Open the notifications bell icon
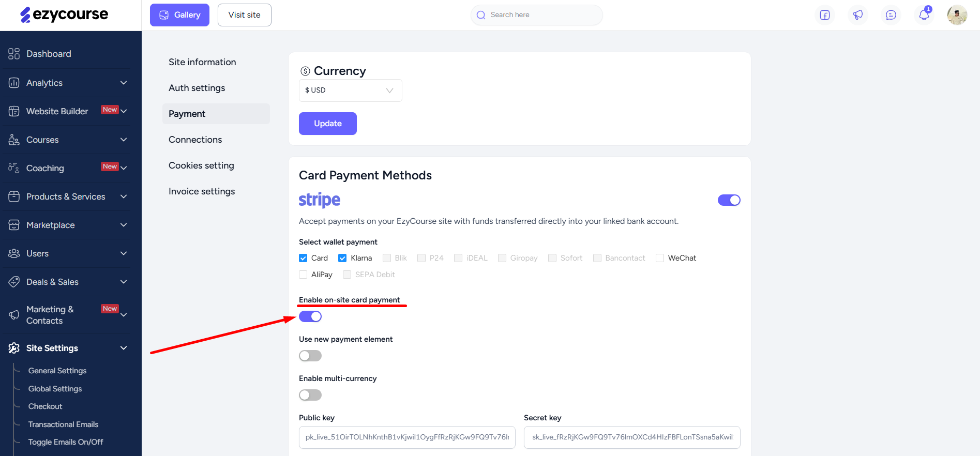The height and width of the screenshot is (456, 980). coord(924,14)
